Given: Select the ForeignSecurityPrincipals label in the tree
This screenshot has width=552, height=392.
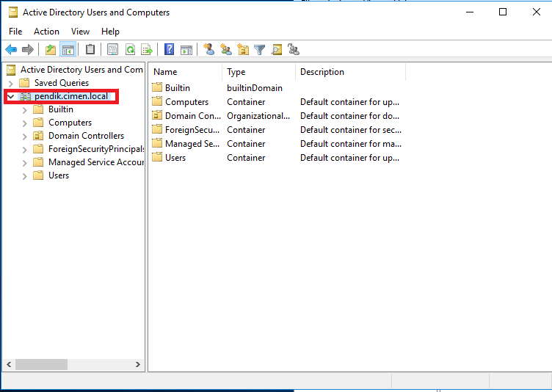Looking at the screenshot, I should point(96,149).
